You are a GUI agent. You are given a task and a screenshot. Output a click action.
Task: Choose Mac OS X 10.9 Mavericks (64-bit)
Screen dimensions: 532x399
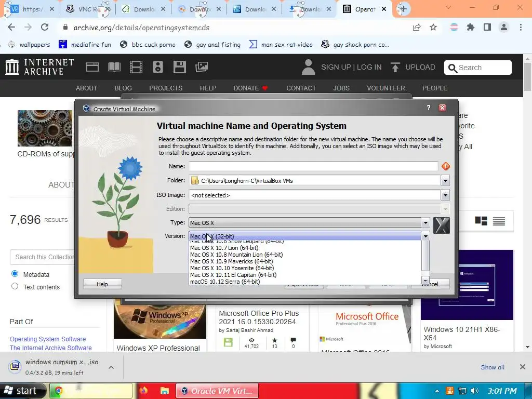(231, 262)
